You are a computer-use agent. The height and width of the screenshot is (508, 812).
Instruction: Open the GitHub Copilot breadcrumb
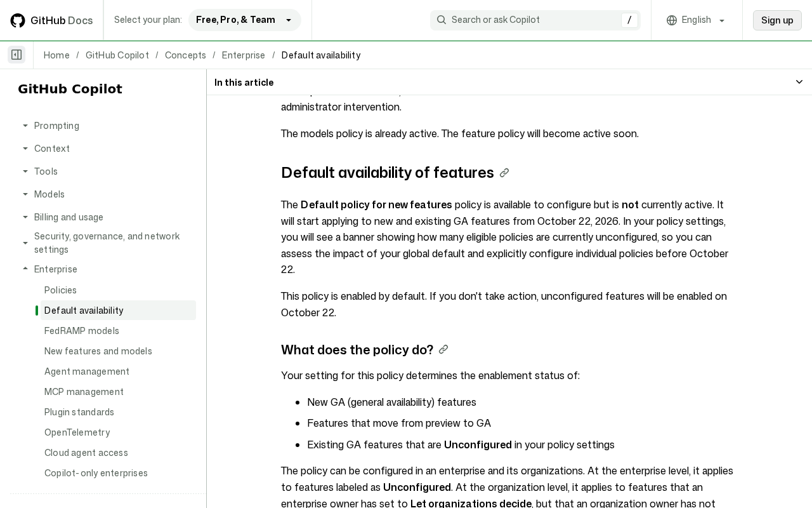coord(117,55)
